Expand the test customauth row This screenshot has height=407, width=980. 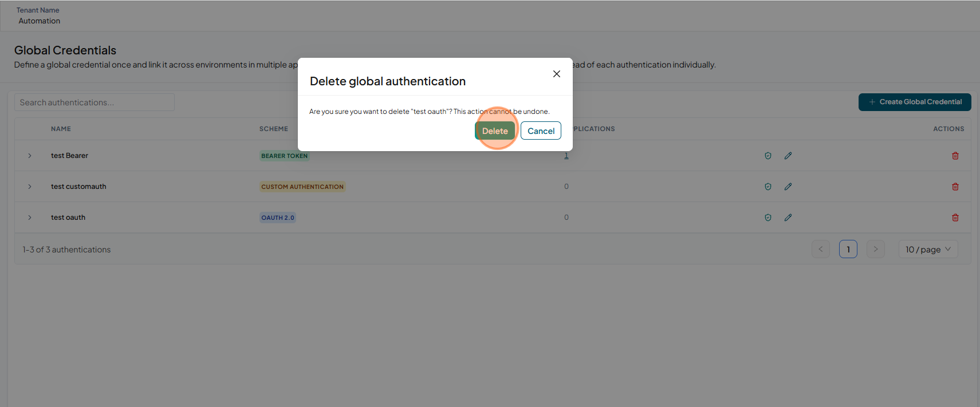30,187
